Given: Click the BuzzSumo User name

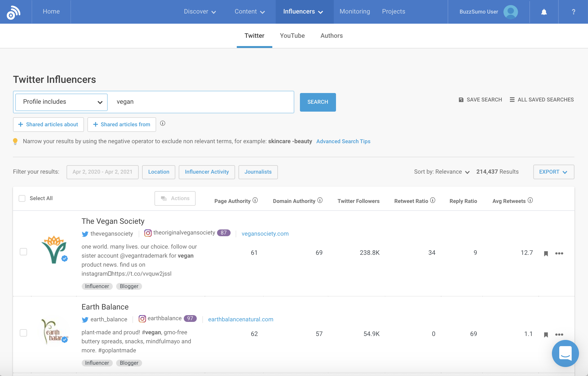Looking at the screenshot, I should coord(478,12).
